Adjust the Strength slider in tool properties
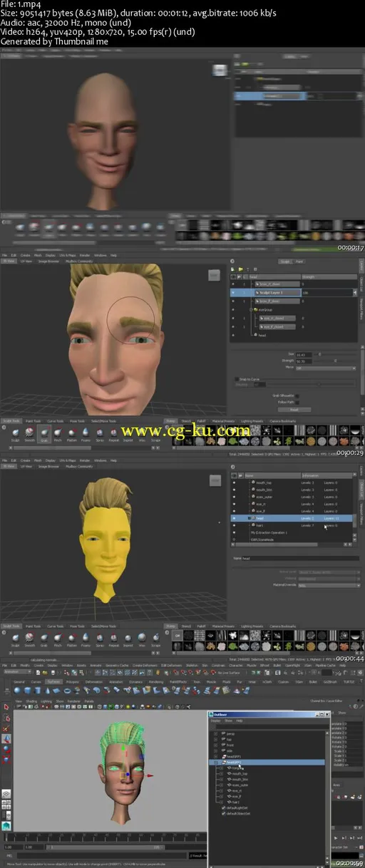 334,361
